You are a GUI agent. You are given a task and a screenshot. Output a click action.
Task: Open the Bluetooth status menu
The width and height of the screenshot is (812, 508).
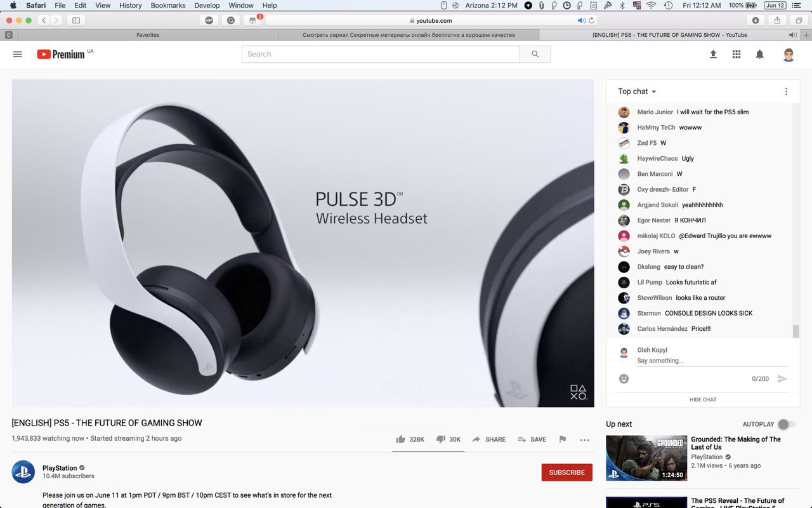[x=622, y=5]
